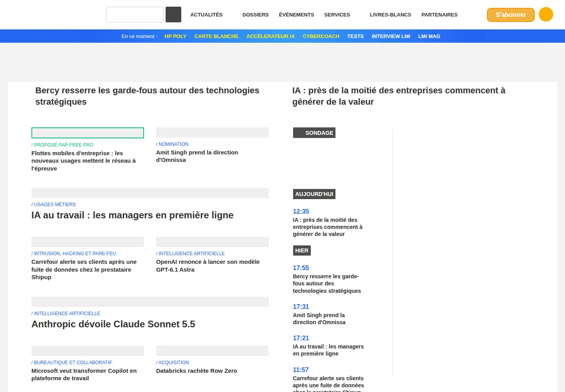Click the PROPOSÉ PAR FREE PRO label
This screenshot has width=565, height=392.
click(62, 145)
